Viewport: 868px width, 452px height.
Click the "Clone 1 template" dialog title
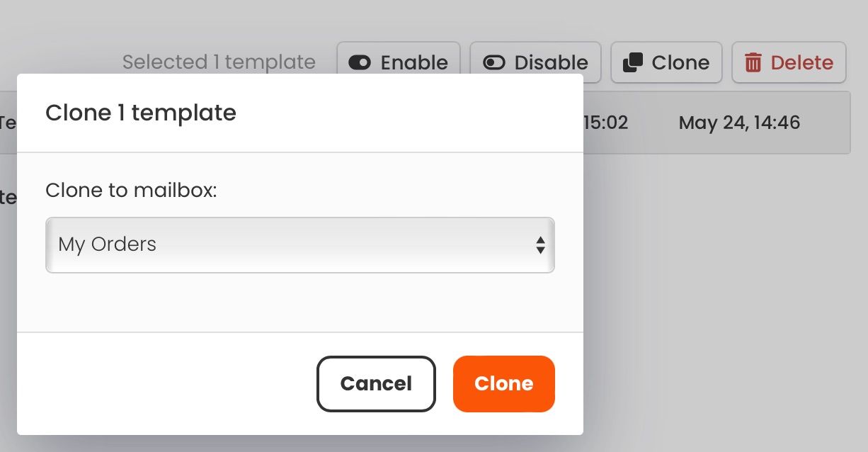tap(140, 113)
